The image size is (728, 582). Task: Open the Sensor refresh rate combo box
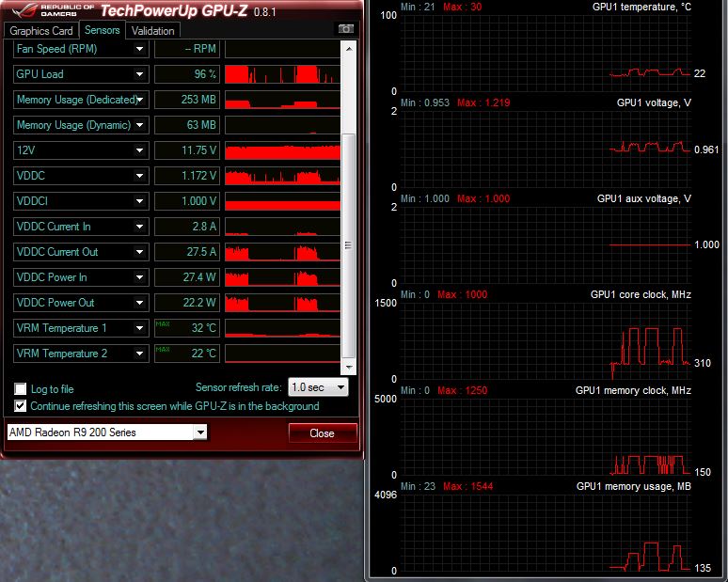(x=318, y=387)
